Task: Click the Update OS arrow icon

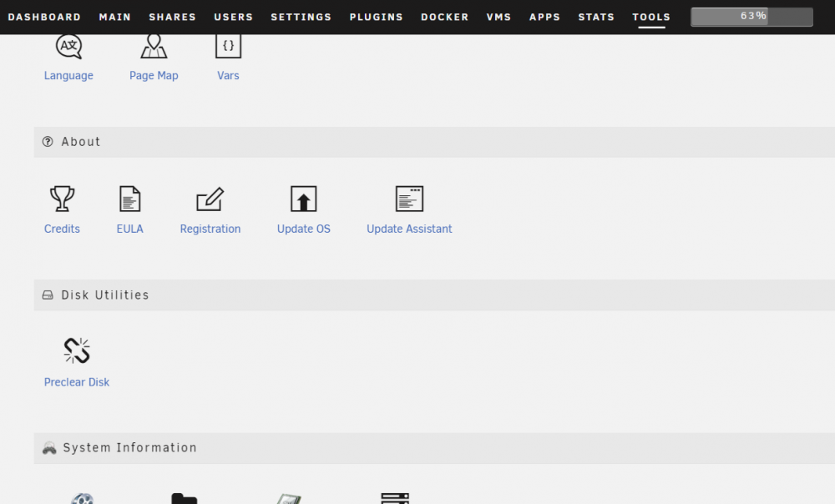Action: point(304,199)
